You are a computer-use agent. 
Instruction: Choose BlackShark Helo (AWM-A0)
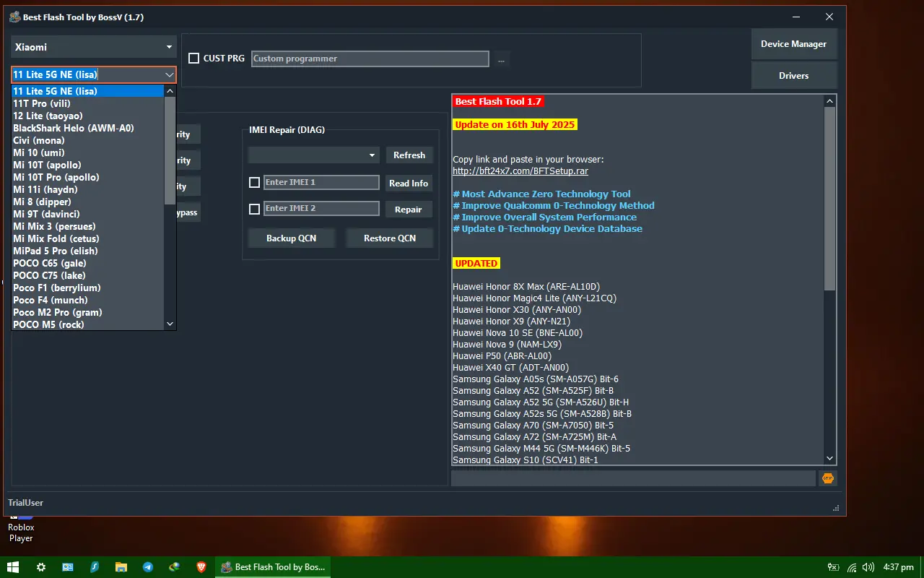point(88,128)
